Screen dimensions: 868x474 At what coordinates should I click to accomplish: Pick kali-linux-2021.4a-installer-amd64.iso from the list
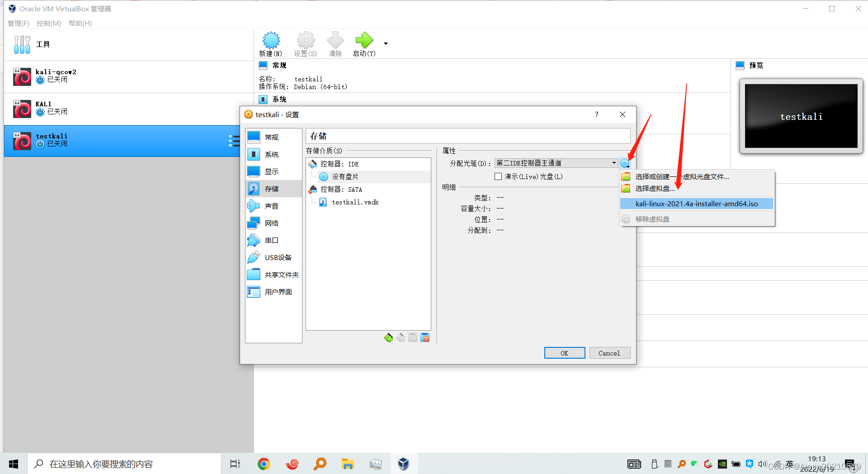click(x=697, y=204)
